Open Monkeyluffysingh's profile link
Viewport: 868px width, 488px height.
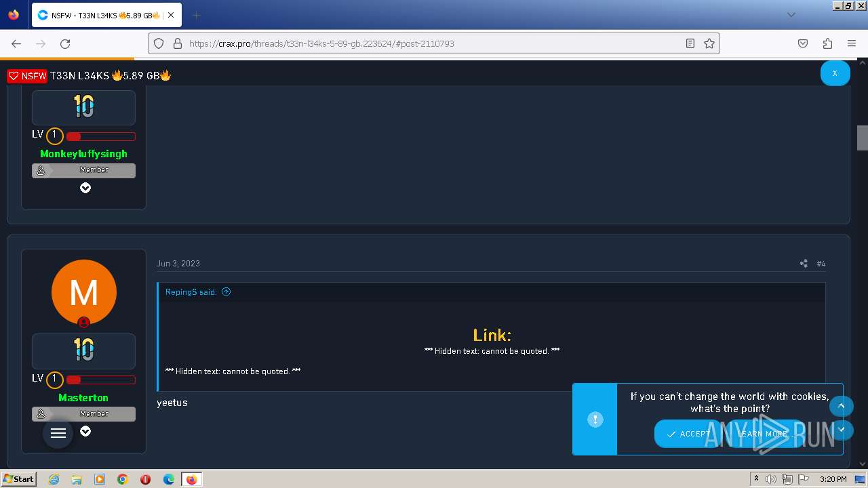pyautogui.click(x=83, y=154)
